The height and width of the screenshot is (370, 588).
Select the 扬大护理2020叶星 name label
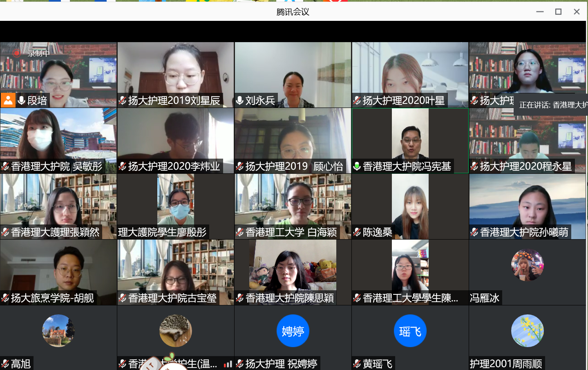coord(403,100)
